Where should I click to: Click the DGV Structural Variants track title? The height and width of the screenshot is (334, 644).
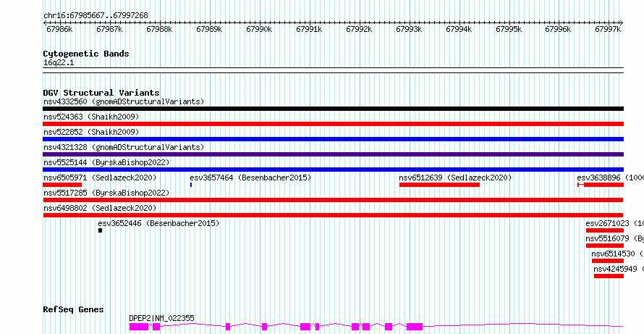(101, 93)
